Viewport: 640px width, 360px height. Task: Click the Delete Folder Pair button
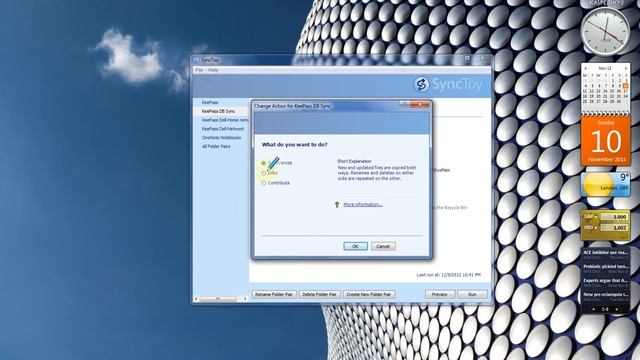coord(320,294)
